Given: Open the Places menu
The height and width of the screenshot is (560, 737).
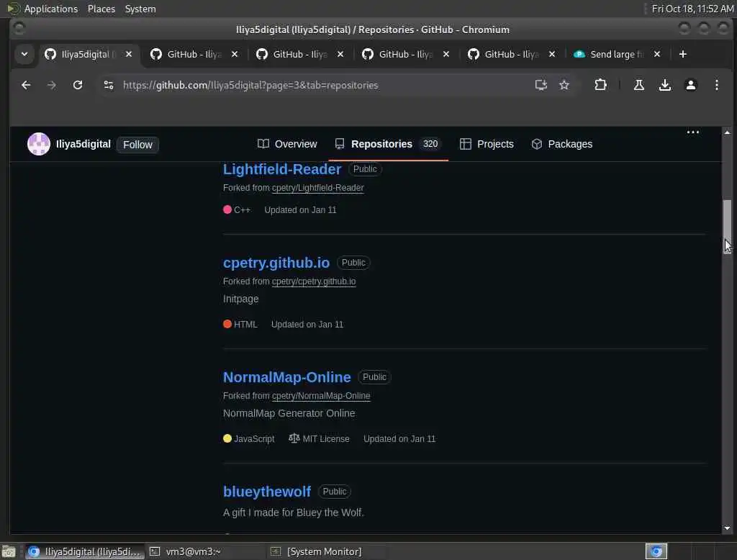Looking at the screenshot, I should click(101, 9).
